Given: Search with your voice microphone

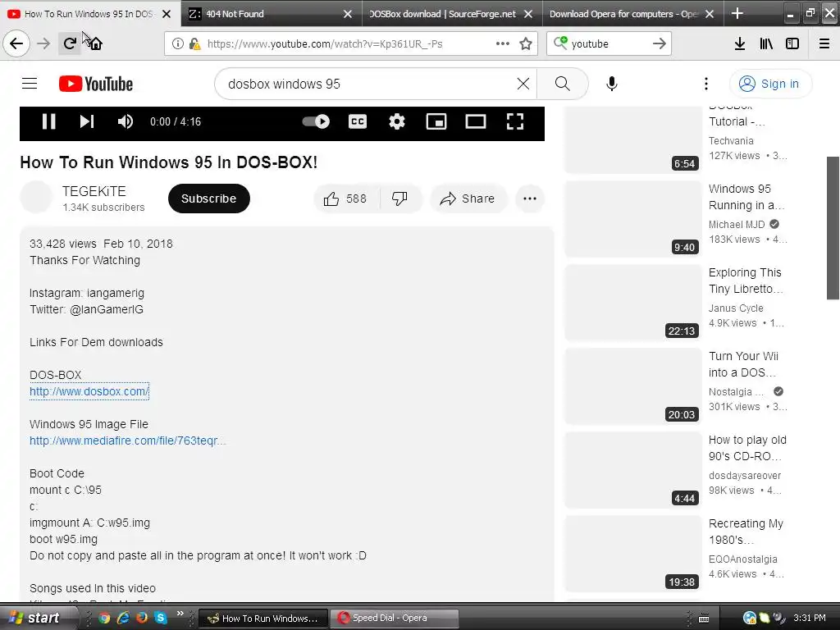Looking at the screenshot, I should (612, 84).
